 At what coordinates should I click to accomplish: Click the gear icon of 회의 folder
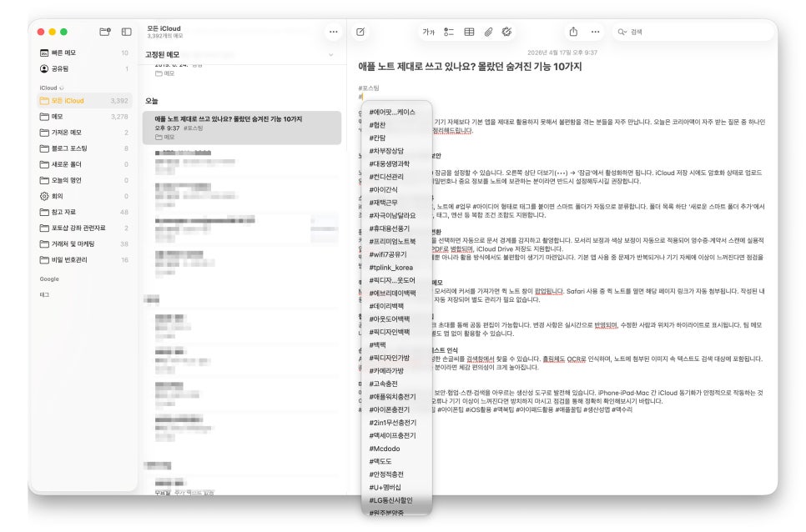click(44, 196)
